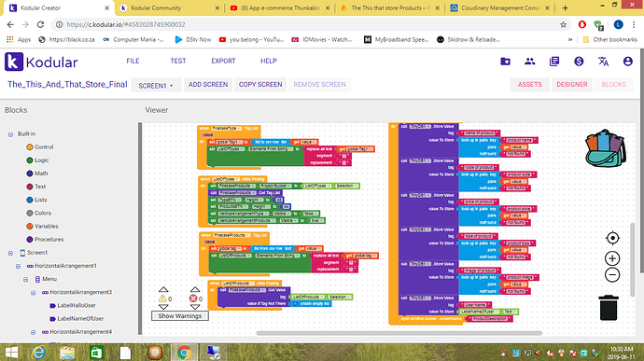This screenshot has height=361, width=644.
Task: Click the Show Warnings button
Action: pyautogui.click(x=180, y=316)
